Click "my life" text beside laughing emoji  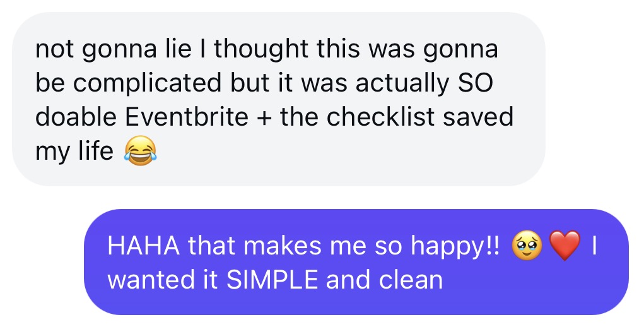(x=74, y=152)
